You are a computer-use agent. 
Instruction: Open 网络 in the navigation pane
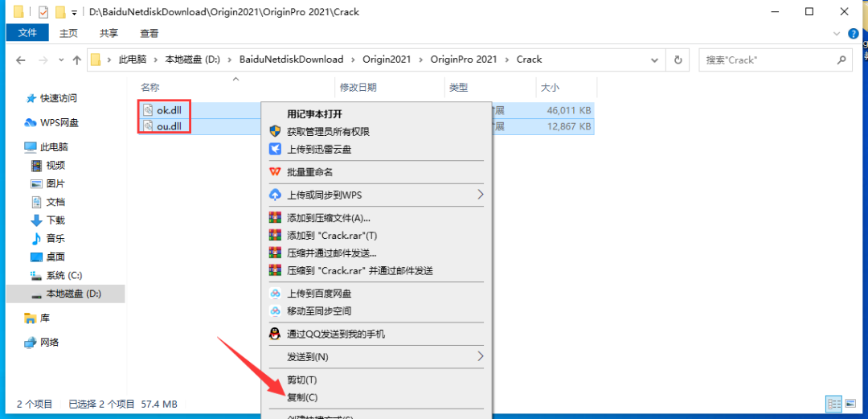click(50, 342)
